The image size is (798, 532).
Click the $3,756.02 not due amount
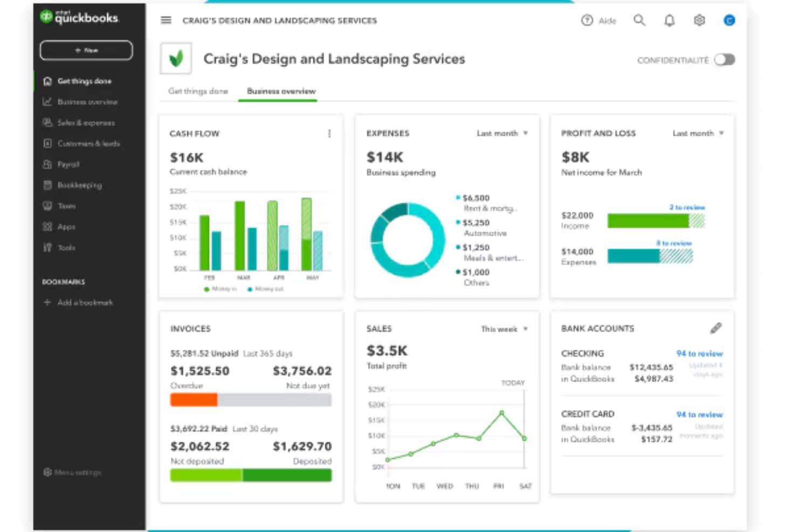click(x=302, y=371)
